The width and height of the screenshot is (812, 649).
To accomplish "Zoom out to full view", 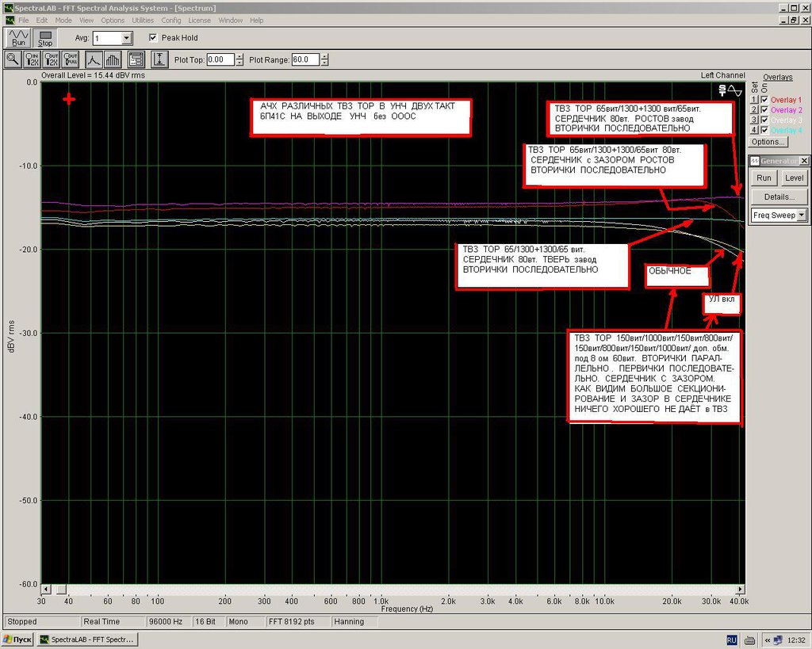I will click(70, 59).
